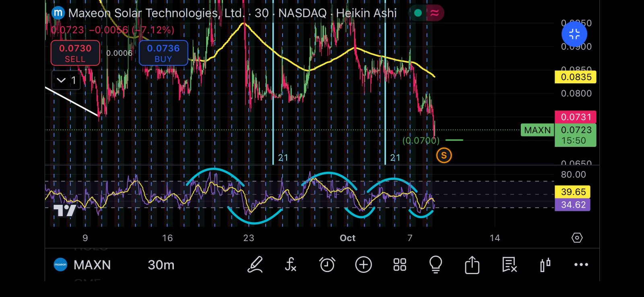Tap the 0.0730 SELL button

[x=75, y=53]
